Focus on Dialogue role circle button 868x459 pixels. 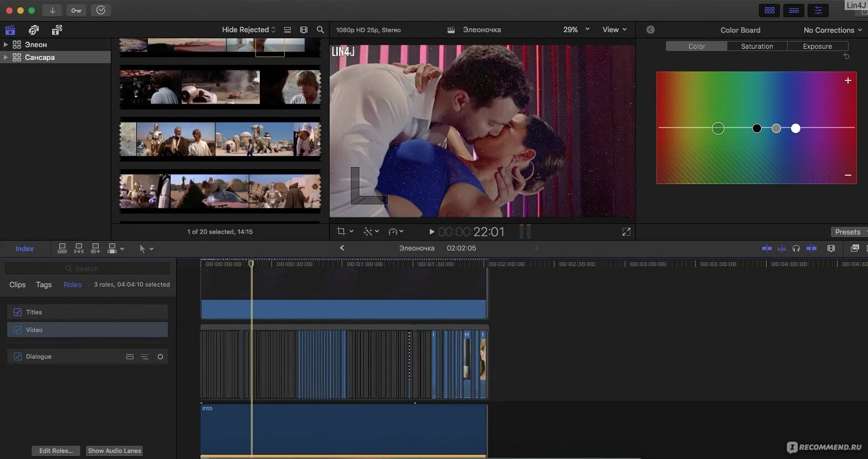(x=160, y=356)
